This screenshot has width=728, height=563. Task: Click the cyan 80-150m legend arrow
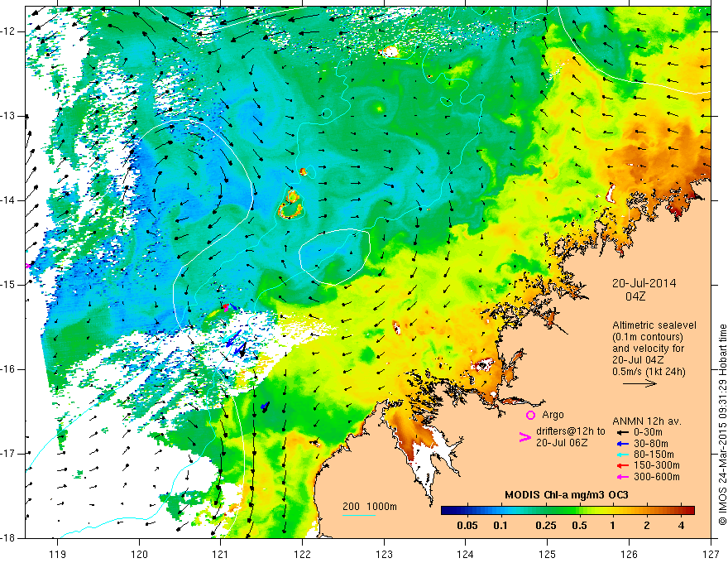(x=623, y=455)
